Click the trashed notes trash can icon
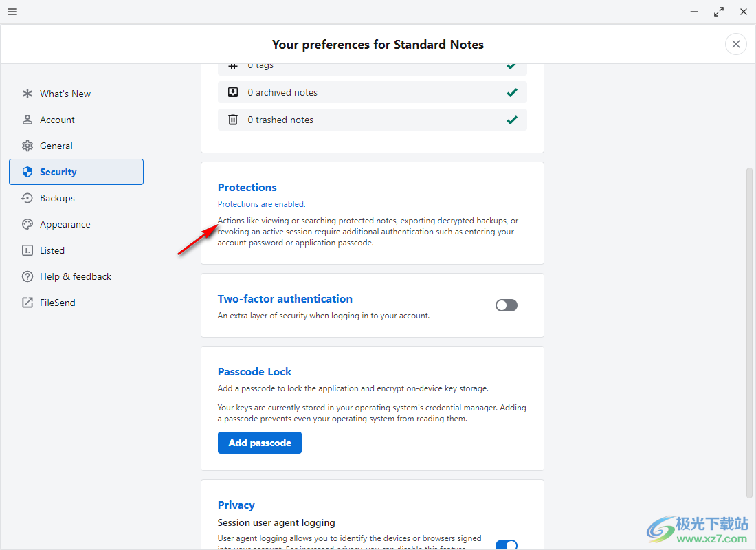The height and width of the screenshot is (550, 756). tap(233, 120)
